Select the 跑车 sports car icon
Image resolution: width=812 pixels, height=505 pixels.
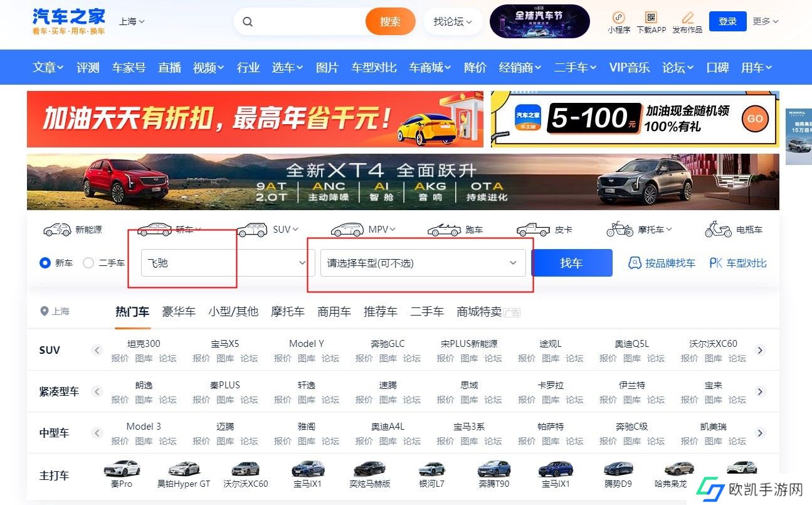click(445, 230)
